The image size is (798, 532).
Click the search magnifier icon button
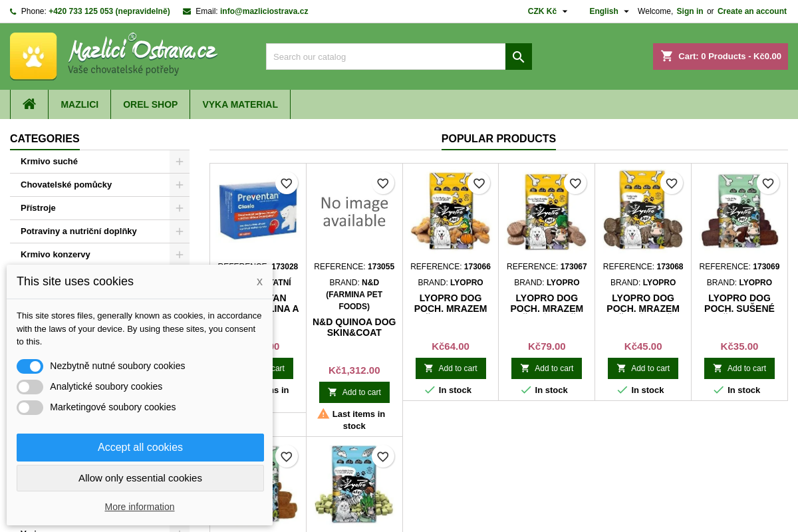pos(519,57)
